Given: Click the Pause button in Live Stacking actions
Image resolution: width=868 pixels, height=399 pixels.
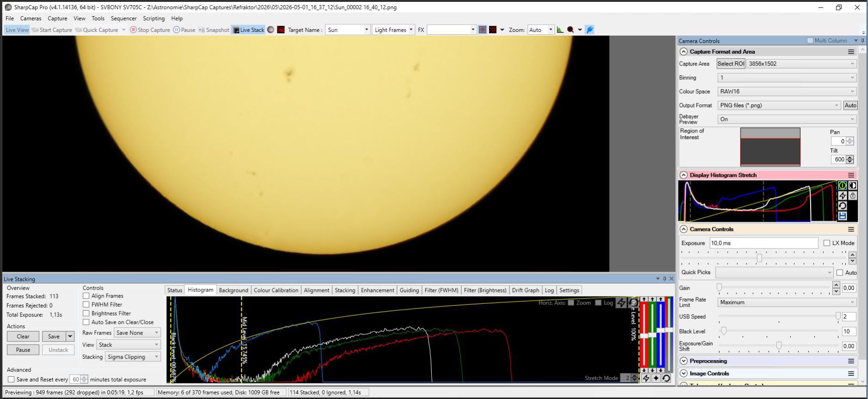Looking at the screenshot, I should click(x=23, y=350).
